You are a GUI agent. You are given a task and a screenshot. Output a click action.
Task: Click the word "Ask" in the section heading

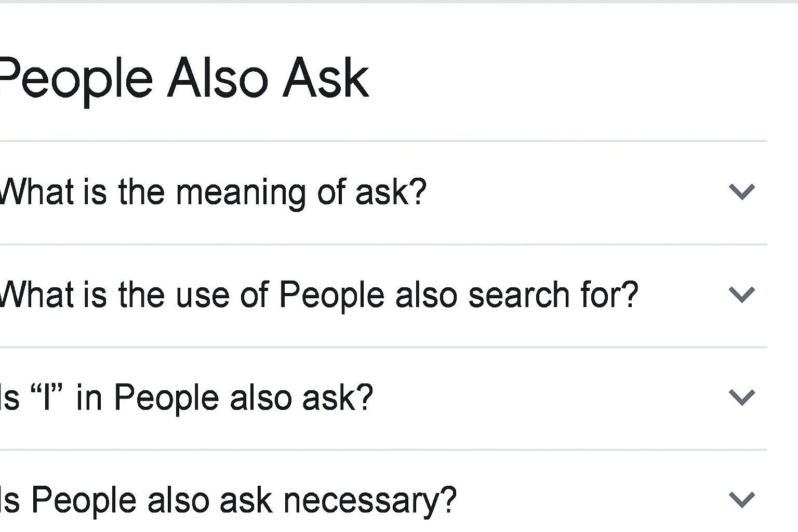[x=325, y=79]
